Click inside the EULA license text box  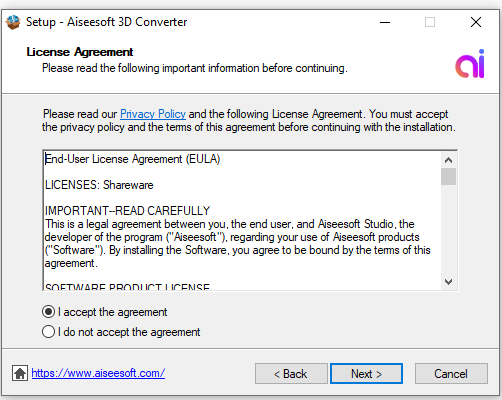(x=242, y=221)
